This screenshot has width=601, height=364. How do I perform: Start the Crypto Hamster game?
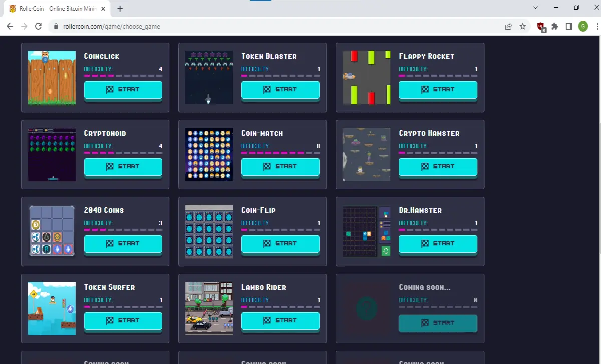coord(438,167)
